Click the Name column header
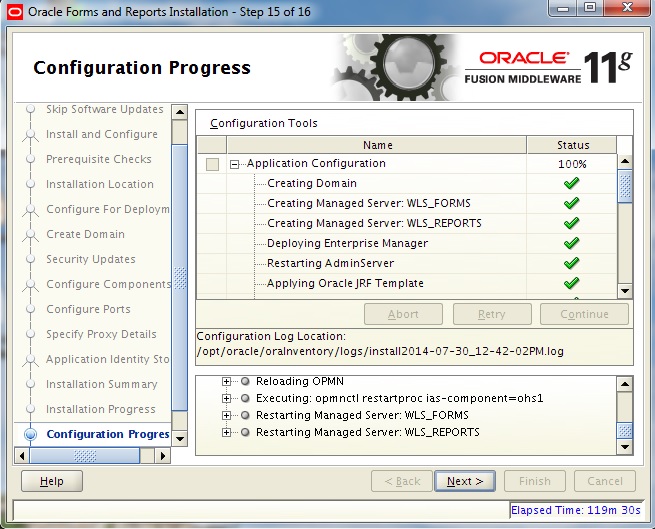 point(378,145)
